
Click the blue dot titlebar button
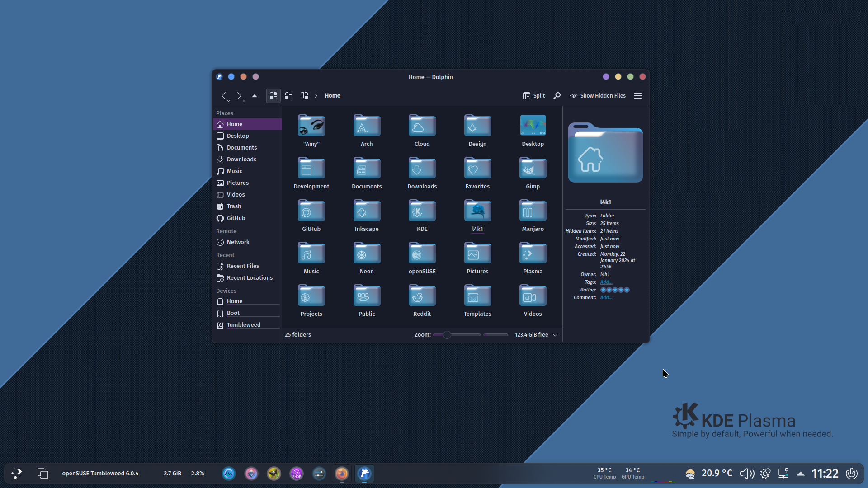[x=231, y=77]
